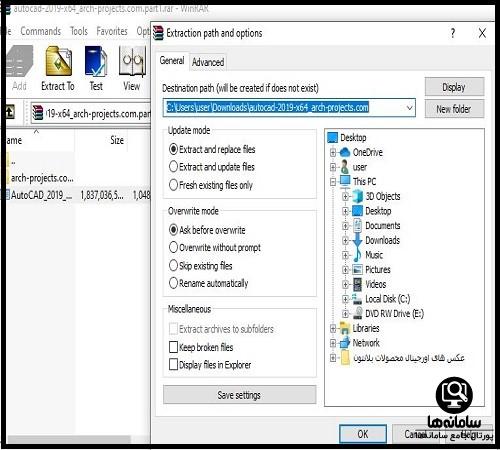Enable Display files in Explorer checkbox

tap(173, 364)
